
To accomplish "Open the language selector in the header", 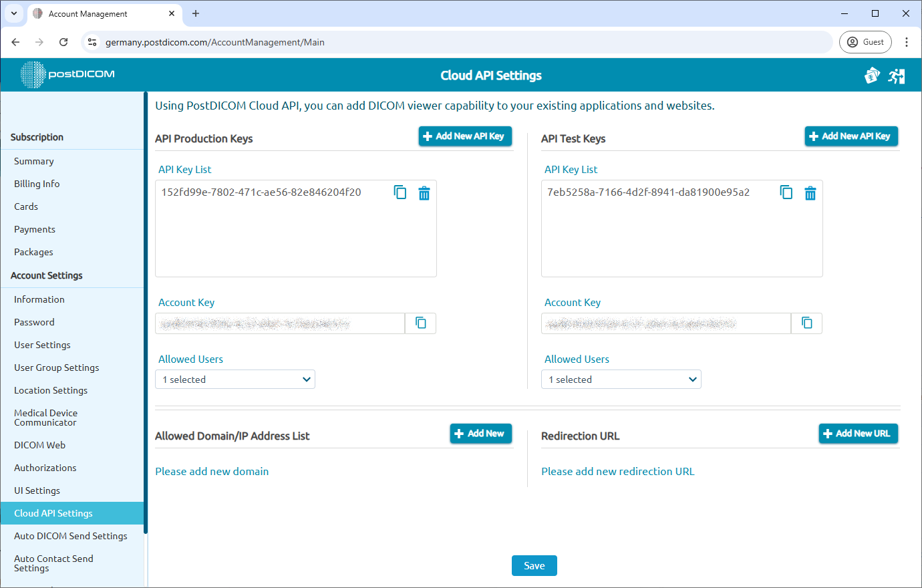I will 872,76.
